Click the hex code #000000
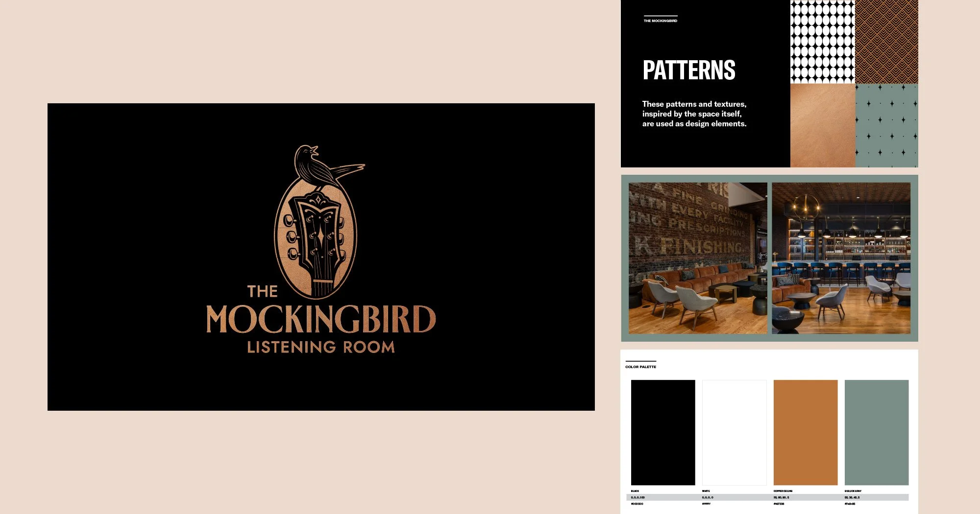The width and height of the screenshot is (980, 514). (637, 504)
